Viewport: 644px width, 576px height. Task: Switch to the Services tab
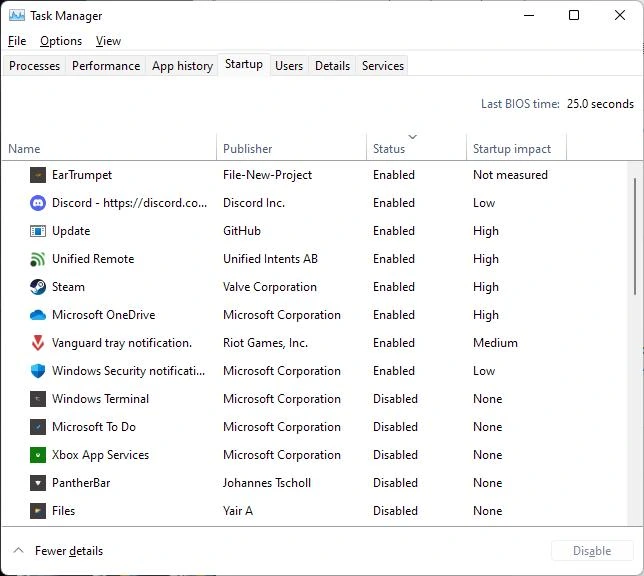(x=383, y=66)
